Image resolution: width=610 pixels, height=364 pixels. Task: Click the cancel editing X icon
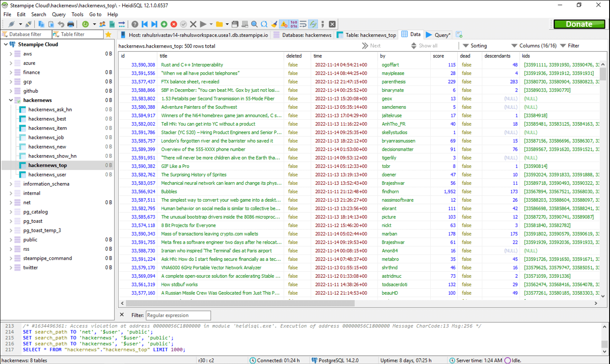coord(193,24)
